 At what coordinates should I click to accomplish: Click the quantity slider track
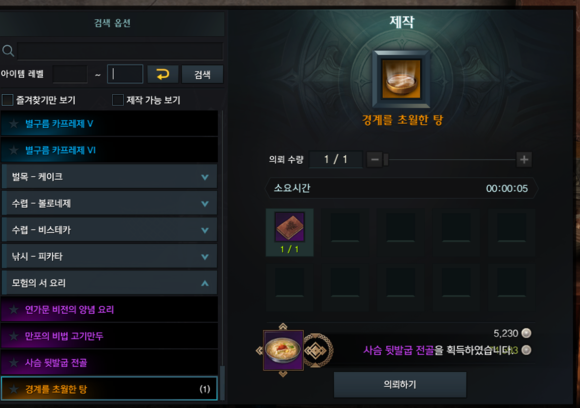[x=449, y=160]
